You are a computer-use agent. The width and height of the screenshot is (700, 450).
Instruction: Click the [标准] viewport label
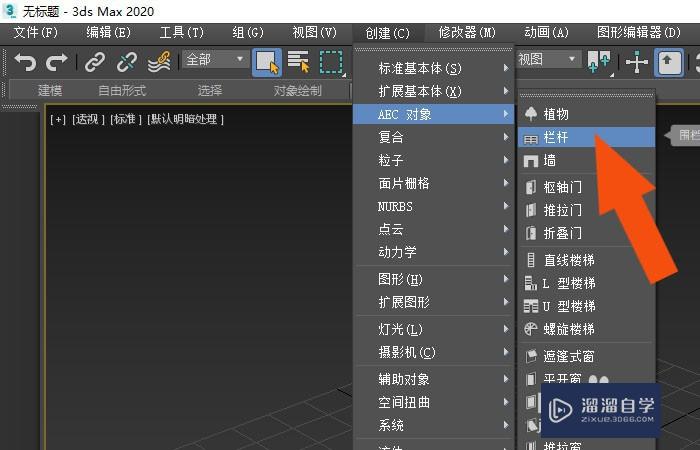125,119
